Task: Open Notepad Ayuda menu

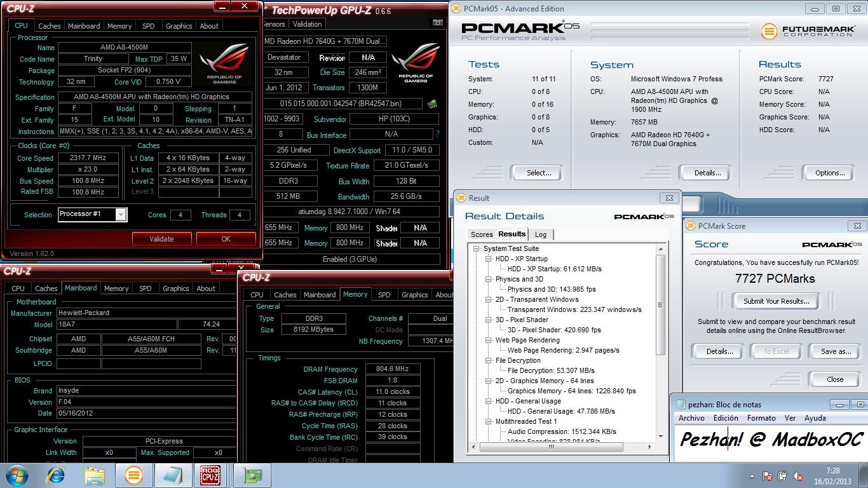Action: (x=815, y=418)
